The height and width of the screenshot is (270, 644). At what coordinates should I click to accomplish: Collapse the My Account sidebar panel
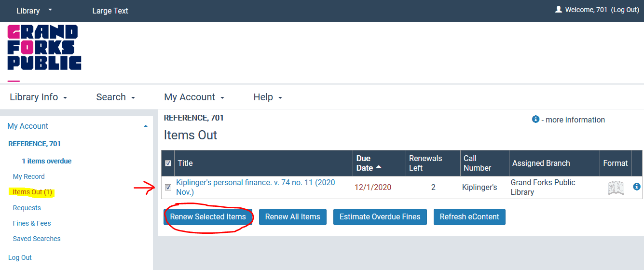pos(146,126)
